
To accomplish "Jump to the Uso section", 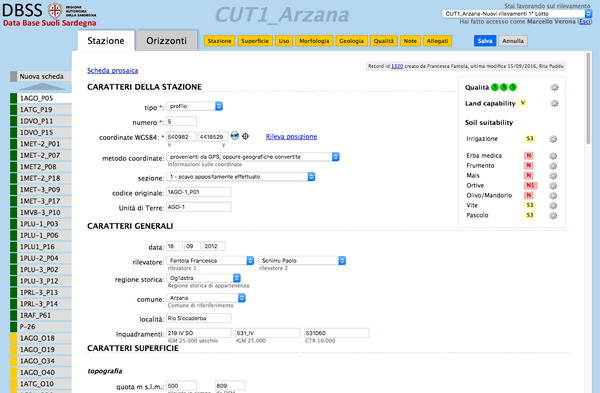I will [x=284, y=41].
